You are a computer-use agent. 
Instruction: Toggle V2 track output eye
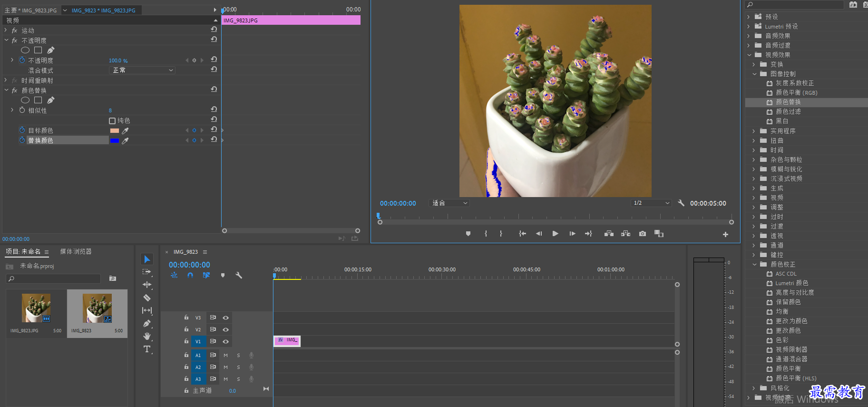click(226, 329)
